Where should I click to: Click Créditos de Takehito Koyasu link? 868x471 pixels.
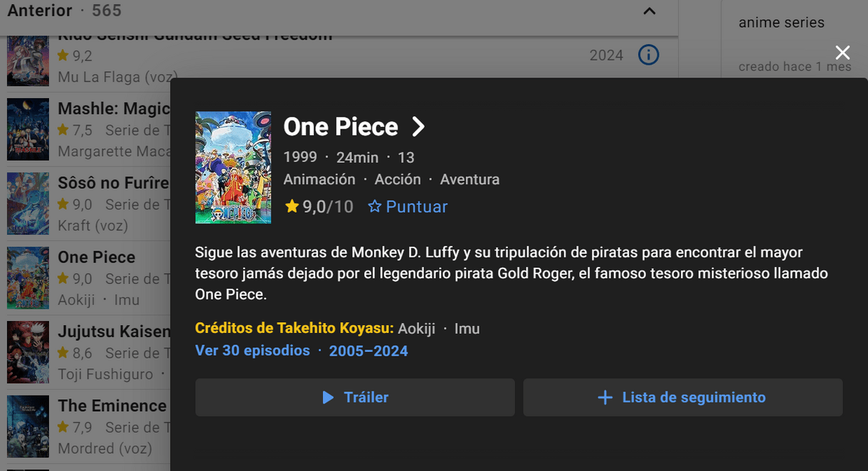(x=295, y=329)
